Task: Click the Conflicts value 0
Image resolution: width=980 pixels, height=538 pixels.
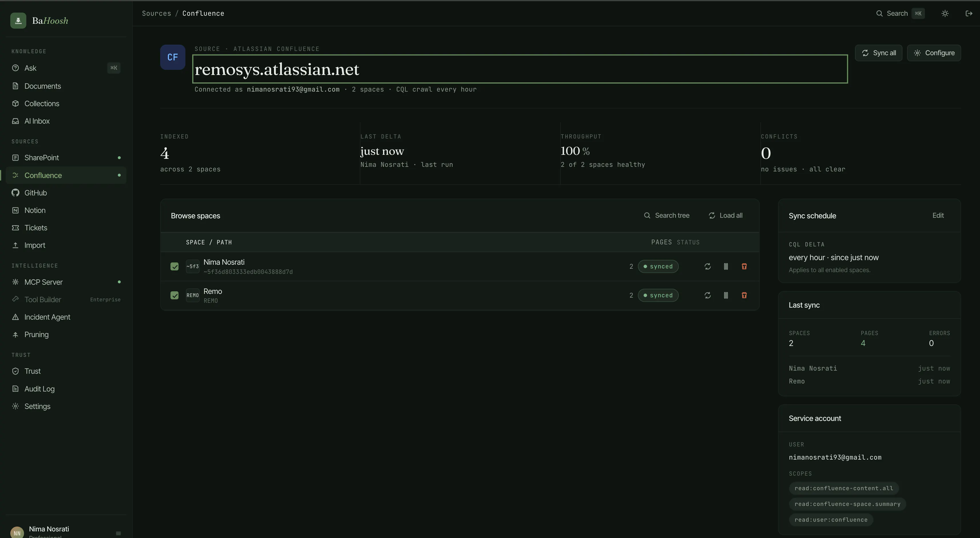Action: coord(766,153)
